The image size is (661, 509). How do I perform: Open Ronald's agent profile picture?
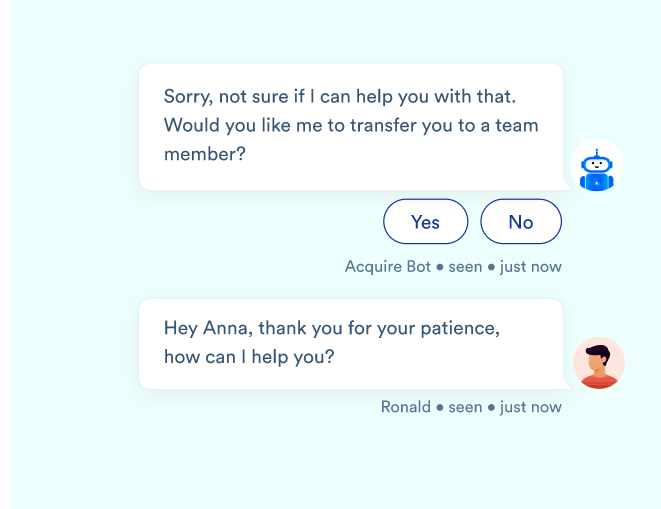(x=599, y=363)
